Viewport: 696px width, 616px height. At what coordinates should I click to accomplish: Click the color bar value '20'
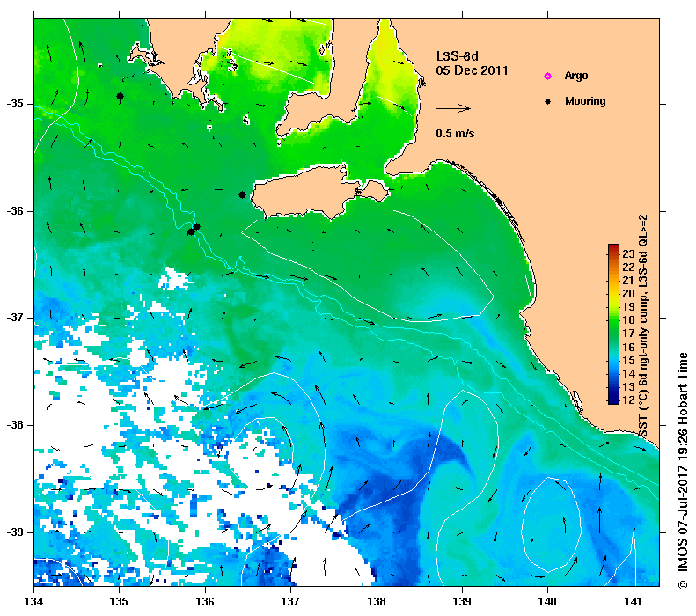click(628, 293)
